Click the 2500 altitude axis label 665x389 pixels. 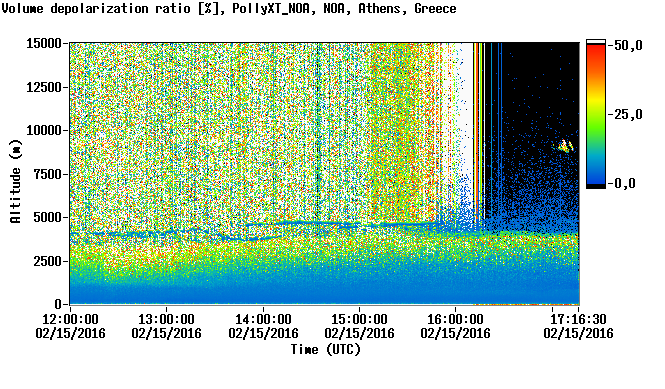pos(48,261)
